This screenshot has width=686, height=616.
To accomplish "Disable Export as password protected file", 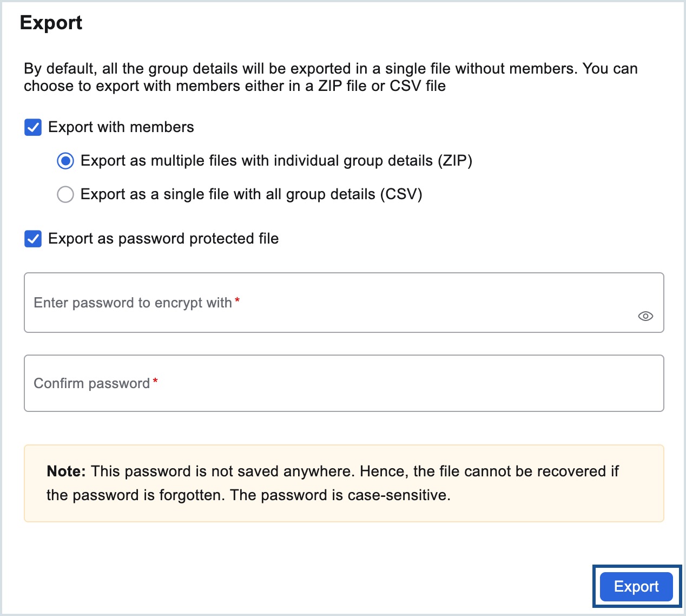I will pyautogui.click(x=32, y=239).
